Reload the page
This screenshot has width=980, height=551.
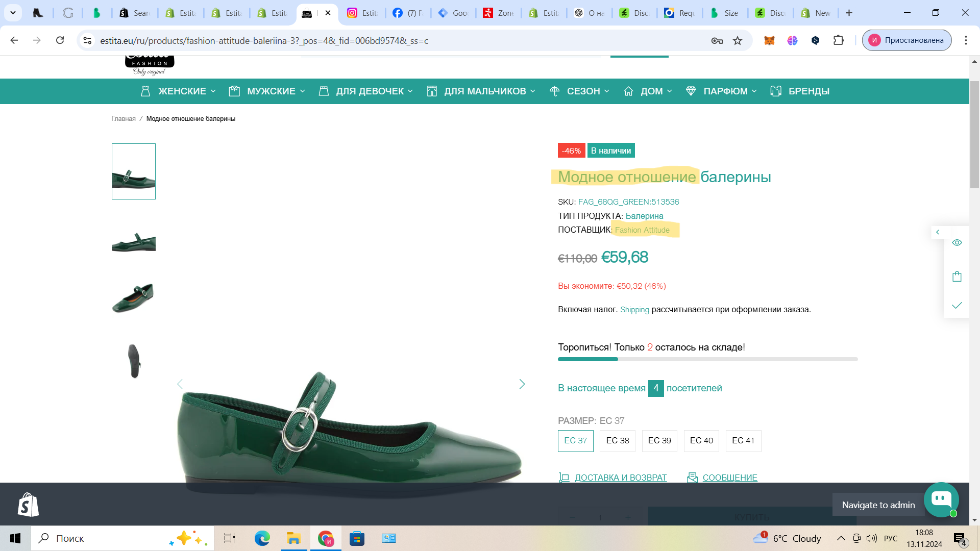pyautogui.click(x=60, y=40)
